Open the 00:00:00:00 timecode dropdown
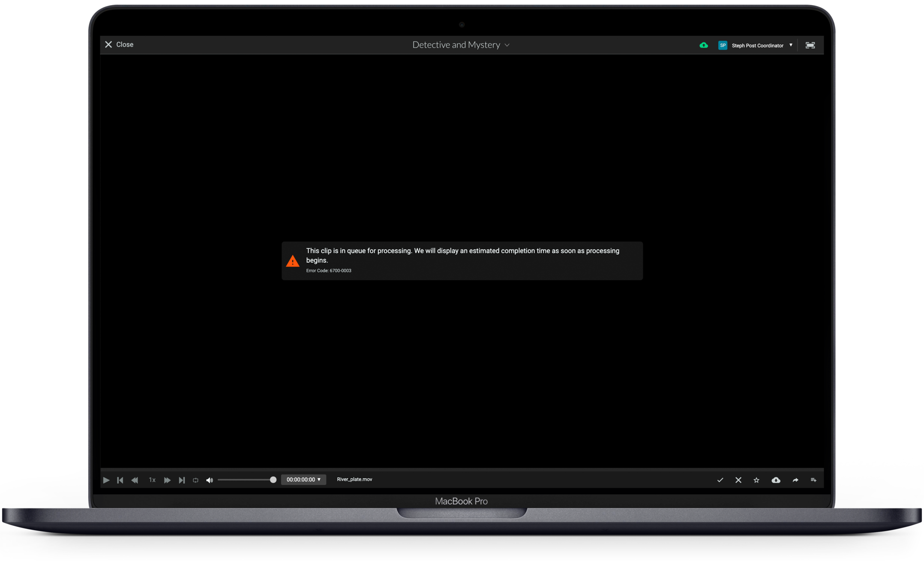The height and width of the screenshot is (561, 924). coord(303,480)
